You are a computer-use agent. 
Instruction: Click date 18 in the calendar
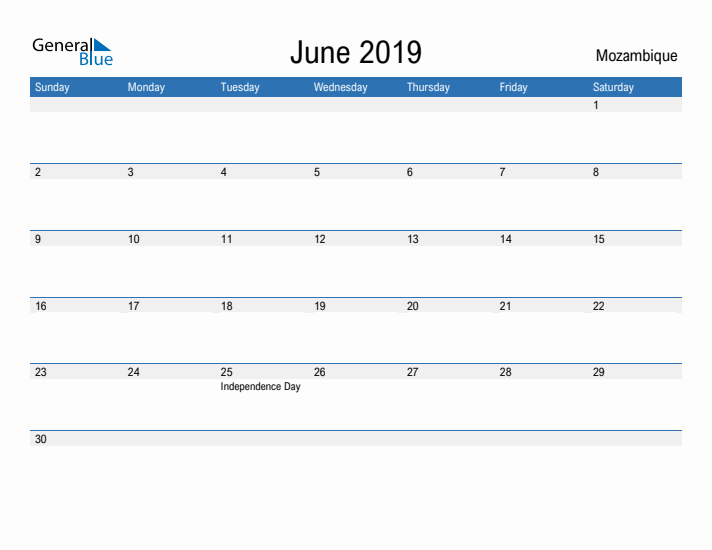227,306
